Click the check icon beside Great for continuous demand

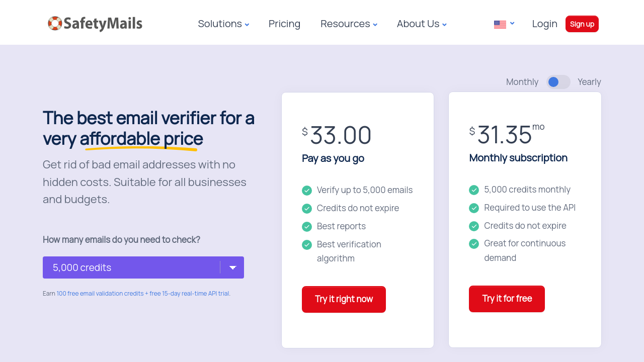tap(474, 244)
